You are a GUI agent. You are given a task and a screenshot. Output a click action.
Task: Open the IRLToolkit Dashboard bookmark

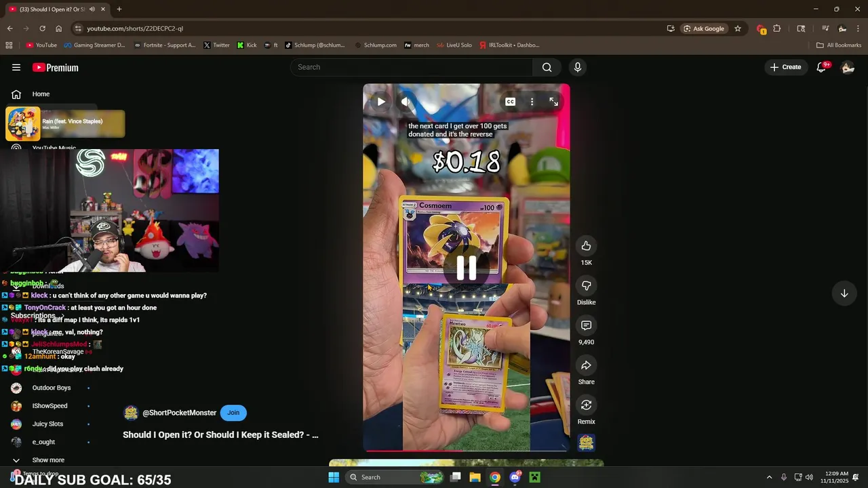pyautogui.click(x=509, y=45)
